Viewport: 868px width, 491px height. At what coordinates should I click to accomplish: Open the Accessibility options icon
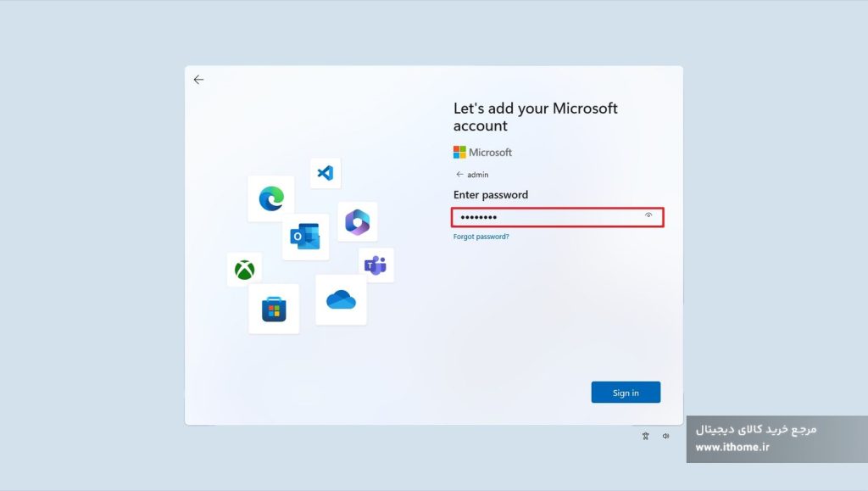[x=645, y=436]
